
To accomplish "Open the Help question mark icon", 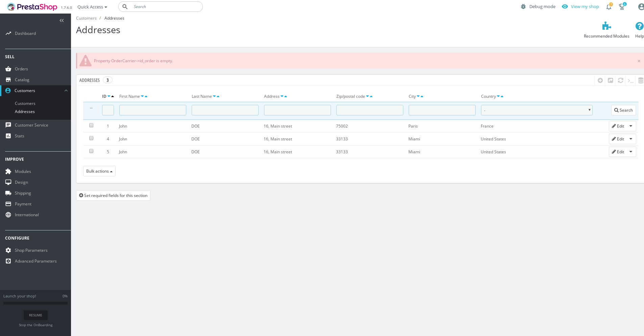I will (639, 26).
